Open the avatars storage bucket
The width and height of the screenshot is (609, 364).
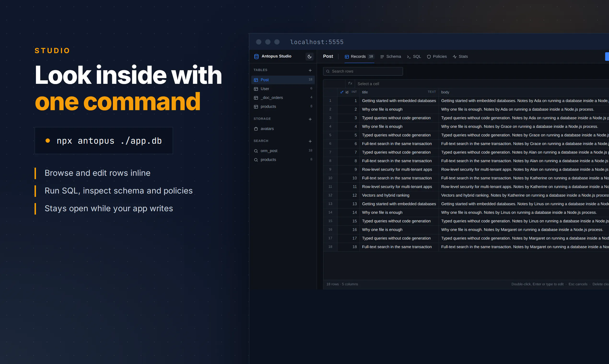pos(283,129)
